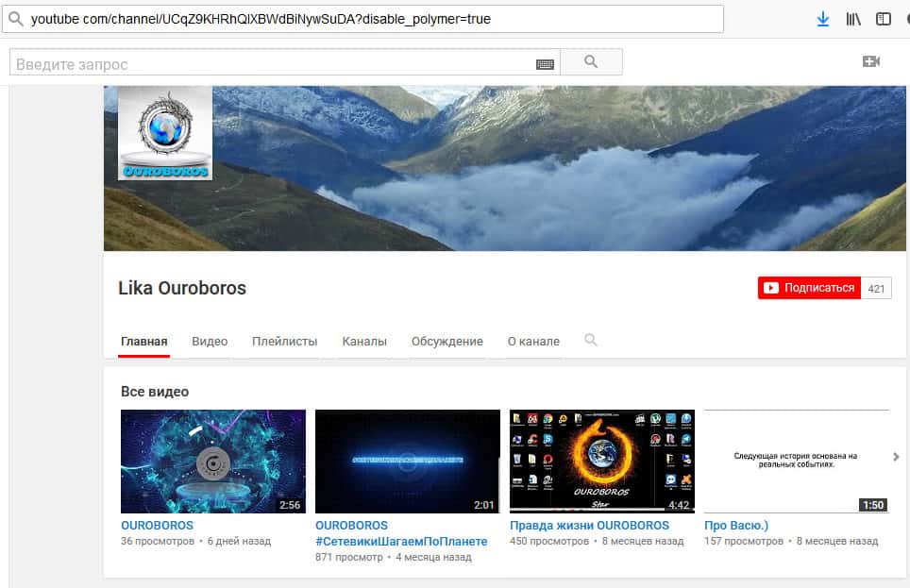Click '157 просмотров • 8 месяцев назад' text

click(791, 541)
